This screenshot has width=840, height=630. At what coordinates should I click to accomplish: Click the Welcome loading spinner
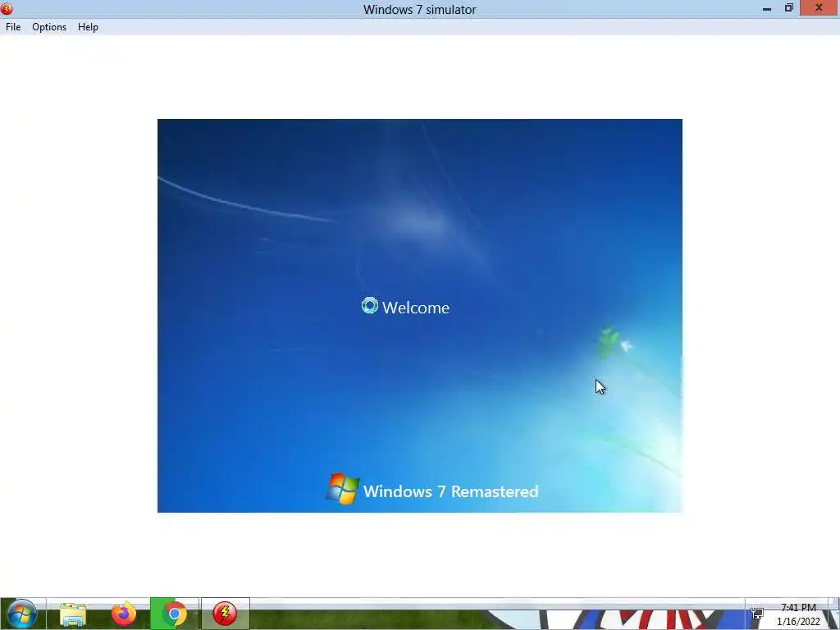click(x=370, y=306)
